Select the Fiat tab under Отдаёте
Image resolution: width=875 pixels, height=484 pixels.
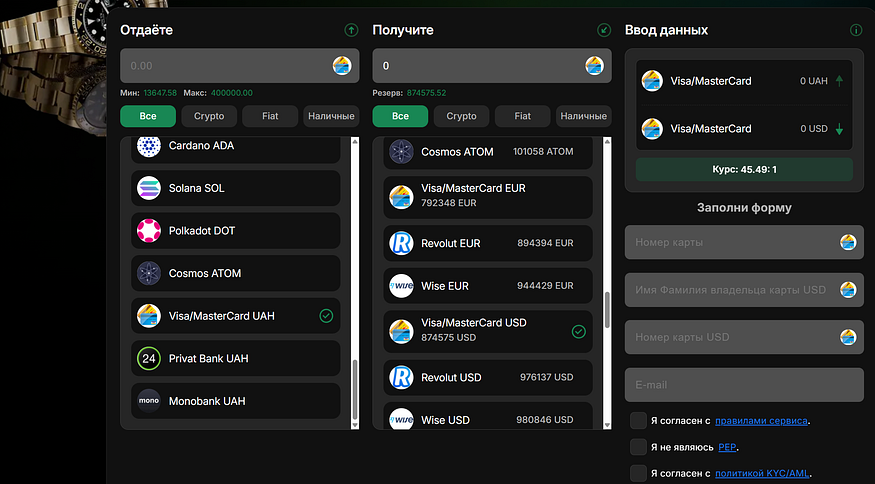[x=270, y=116]
